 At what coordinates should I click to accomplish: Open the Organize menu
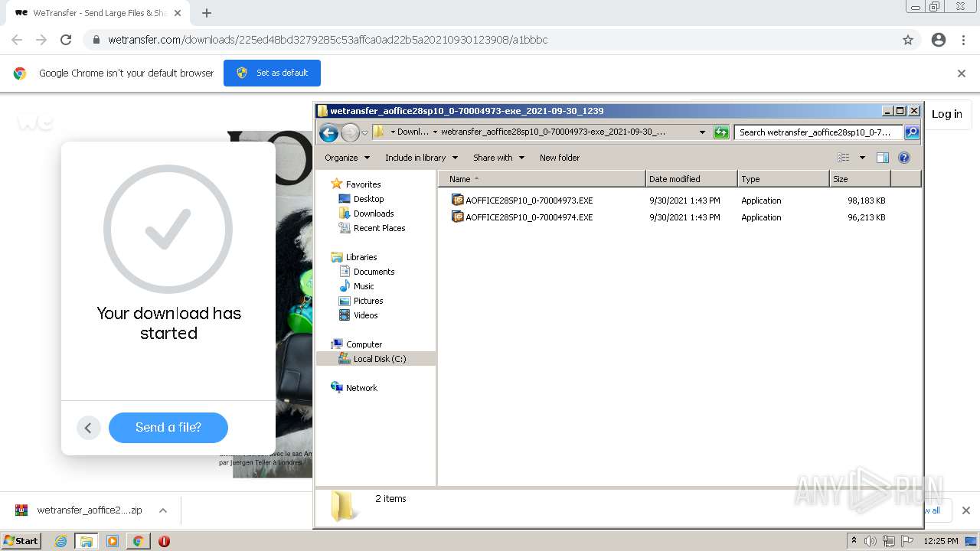pyautogui.click(x=347, y=158)
